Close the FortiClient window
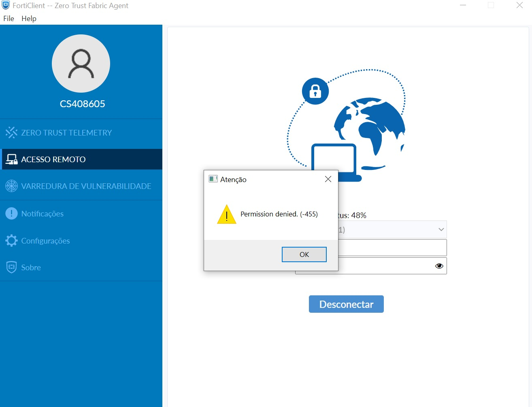The image size is (532, 407). tap(519, 5)
